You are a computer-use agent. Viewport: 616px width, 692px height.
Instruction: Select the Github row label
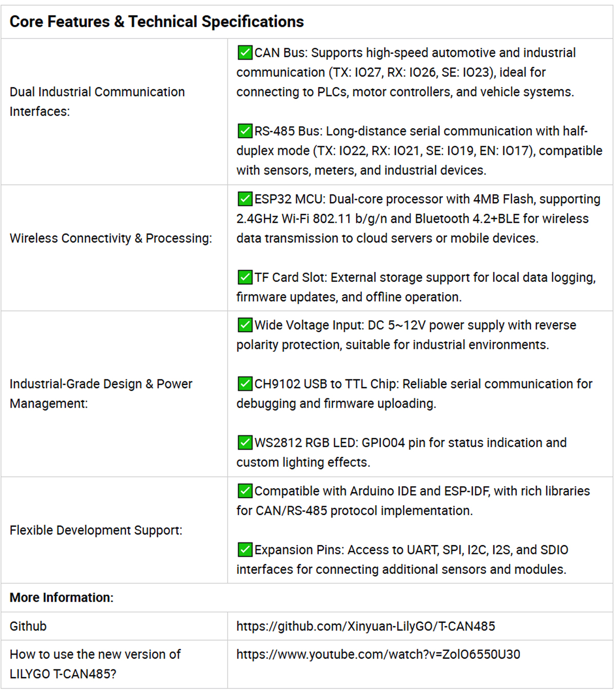28,626
